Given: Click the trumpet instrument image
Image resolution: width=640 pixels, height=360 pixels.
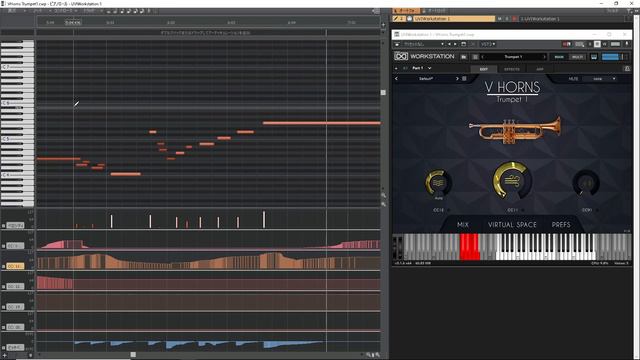Looking at the screenshot, I should (515, 130).
